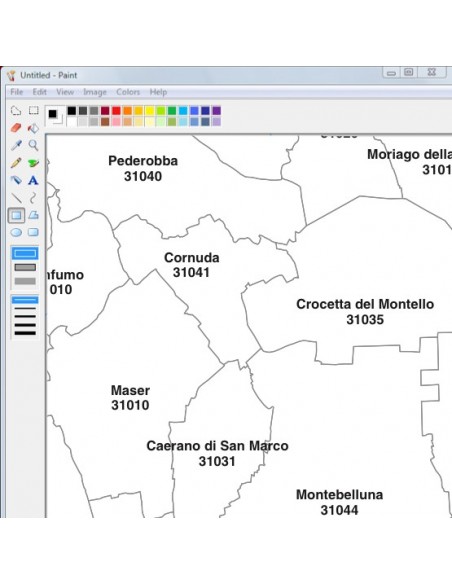
Task: Choose the thickest line width option
Action: coord(25,333)
